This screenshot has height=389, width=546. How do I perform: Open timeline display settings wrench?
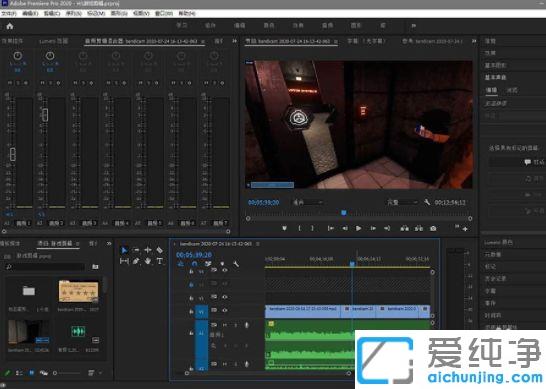pos(236,264)
